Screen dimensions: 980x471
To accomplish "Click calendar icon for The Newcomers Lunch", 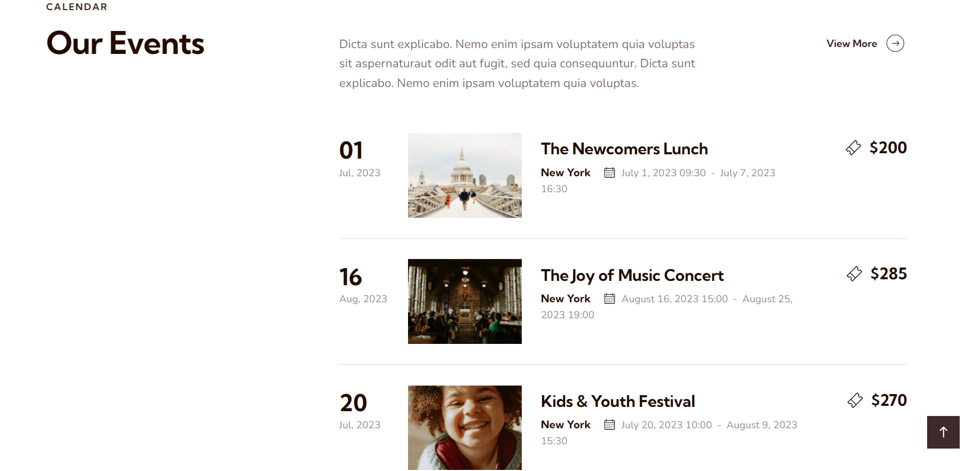I will point(609,172).
